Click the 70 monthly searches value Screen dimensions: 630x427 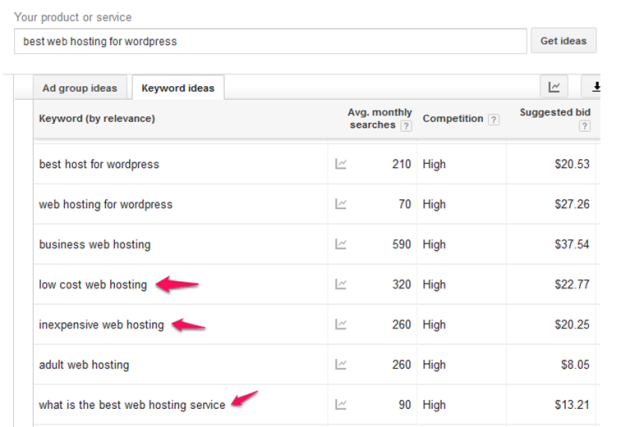[x=405, y=204]
